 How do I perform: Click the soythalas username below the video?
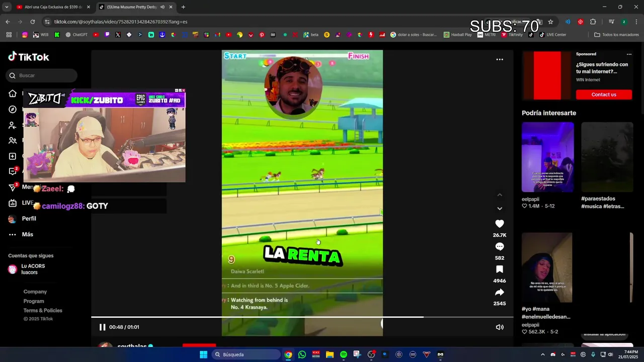click(x=132, y=346)
